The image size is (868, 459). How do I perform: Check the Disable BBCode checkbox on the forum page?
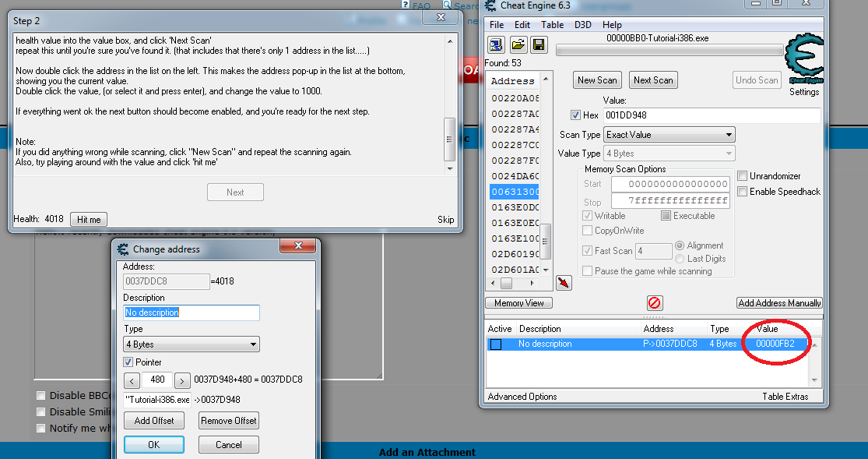41,395
